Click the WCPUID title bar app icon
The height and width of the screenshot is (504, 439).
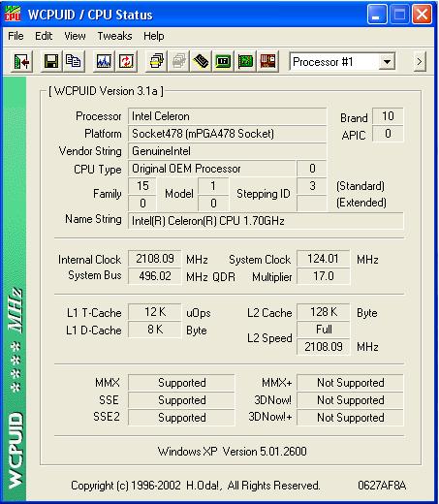tap(13, 15)
